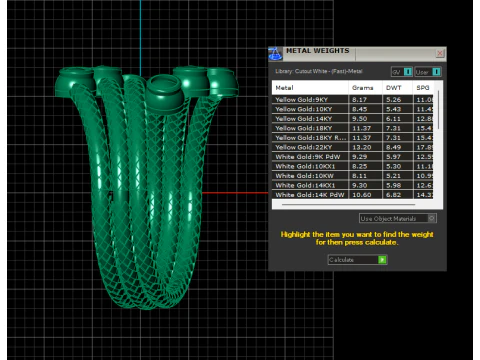Screen dimensions: 480x360
Task: Close the Metal Weights panel
Action: 440,53
